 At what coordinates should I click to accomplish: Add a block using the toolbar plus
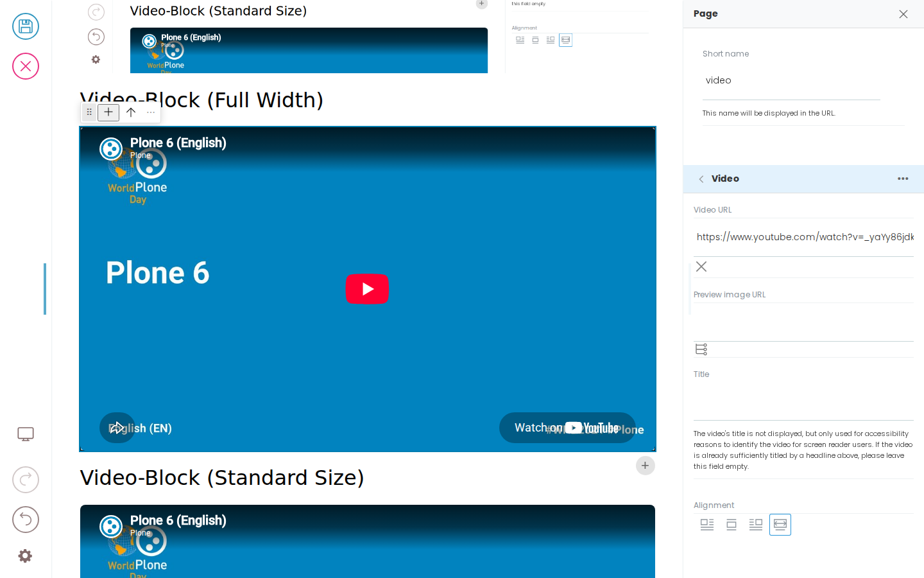[x=108, y=112]
